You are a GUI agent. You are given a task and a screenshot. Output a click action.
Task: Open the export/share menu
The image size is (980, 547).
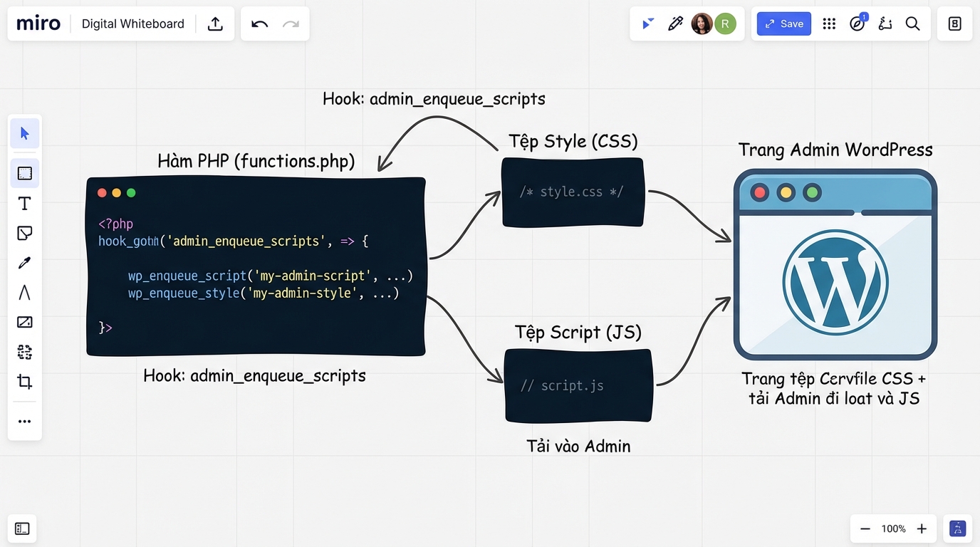click(216, 24)
